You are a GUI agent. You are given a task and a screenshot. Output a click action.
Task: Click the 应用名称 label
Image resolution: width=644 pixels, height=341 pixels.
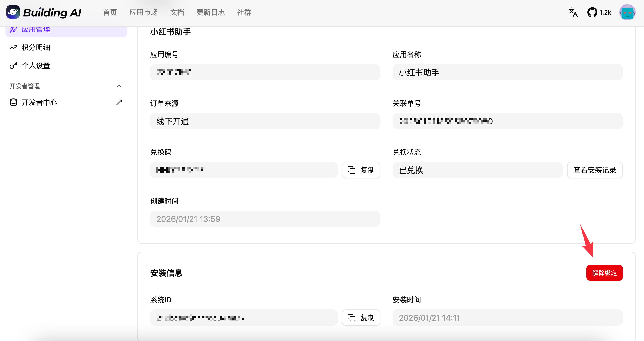point(407,54)
